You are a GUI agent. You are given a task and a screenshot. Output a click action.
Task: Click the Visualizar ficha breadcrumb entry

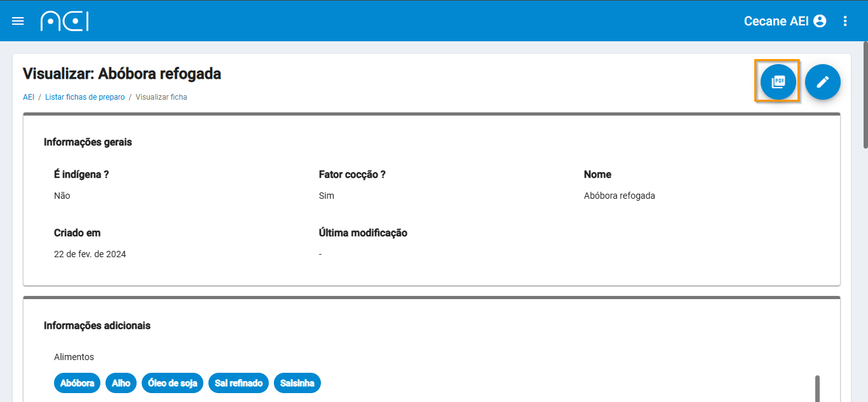[161, 97]
